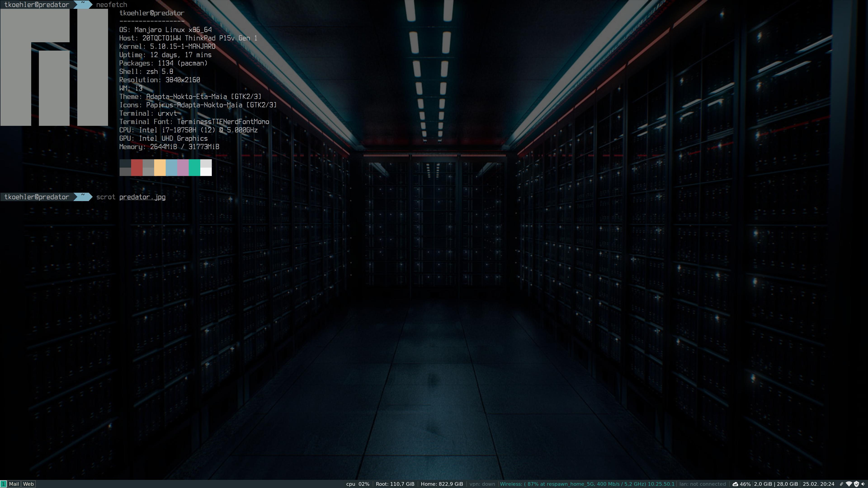
Task: Switch to workspace 1
Action: (3, 484)
